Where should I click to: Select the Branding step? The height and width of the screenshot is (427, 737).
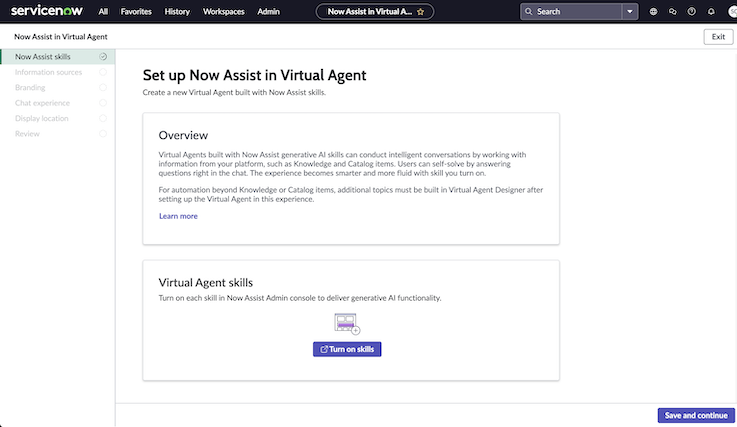tap(57, 87)
